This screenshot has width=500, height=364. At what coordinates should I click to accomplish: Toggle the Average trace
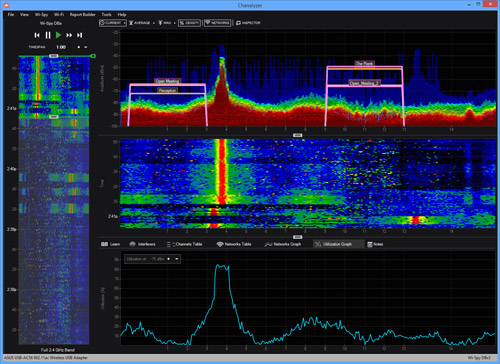(140, 23)
